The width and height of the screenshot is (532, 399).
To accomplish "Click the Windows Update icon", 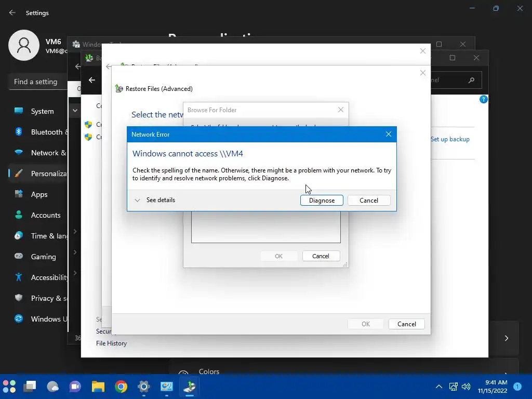I will 19,318.
